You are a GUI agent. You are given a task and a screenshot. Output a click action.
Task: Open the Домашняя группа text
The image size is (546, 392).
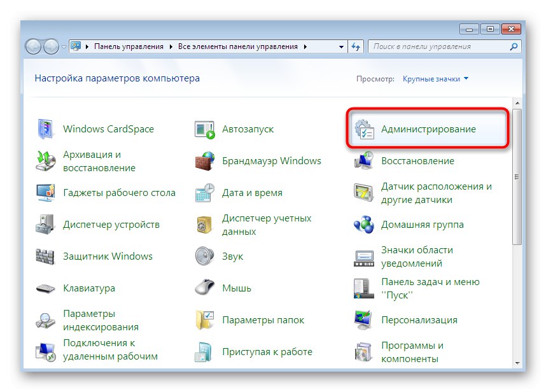(423, 225)
